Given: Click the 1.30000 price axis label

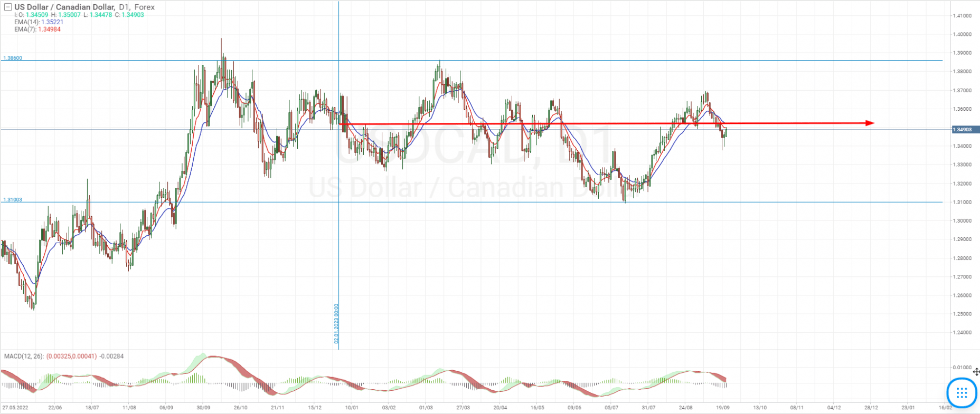Looking at the screenshot, I should pyautogui.click(x=962, y=220).
